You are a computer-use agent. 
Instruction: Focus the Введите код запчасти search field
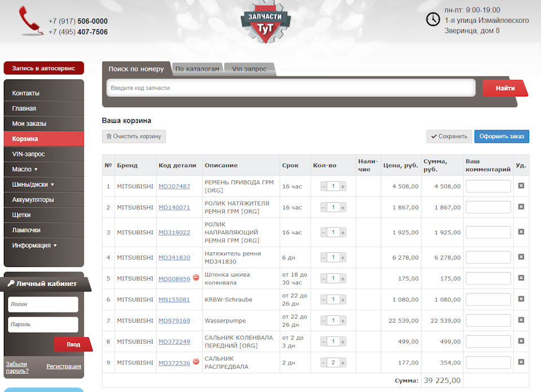pyautogui.click(x=291, y=88)
